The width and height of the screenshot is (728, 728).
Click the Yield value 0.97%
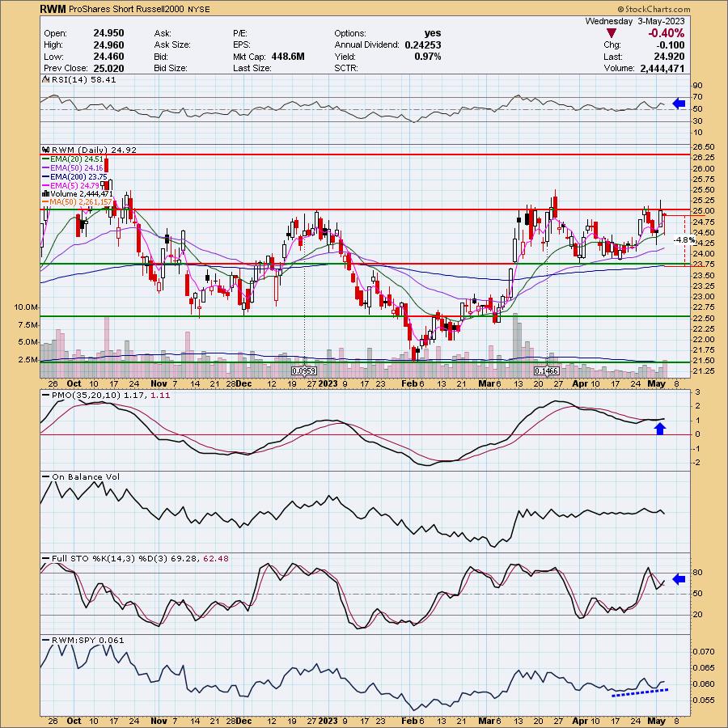[x=428, y=56]
